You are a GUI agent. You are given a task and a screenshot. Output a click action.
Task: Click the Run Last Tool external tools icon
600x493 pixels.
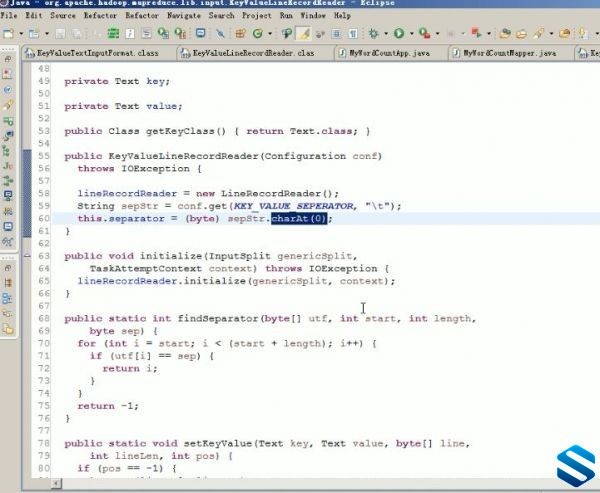click(424, 34)
